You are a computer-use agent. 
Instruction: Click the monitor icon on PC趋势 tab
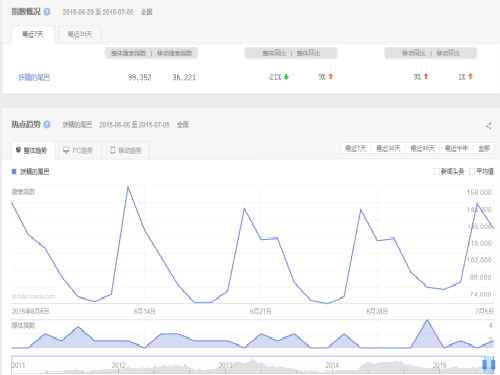tap(66, 150)
